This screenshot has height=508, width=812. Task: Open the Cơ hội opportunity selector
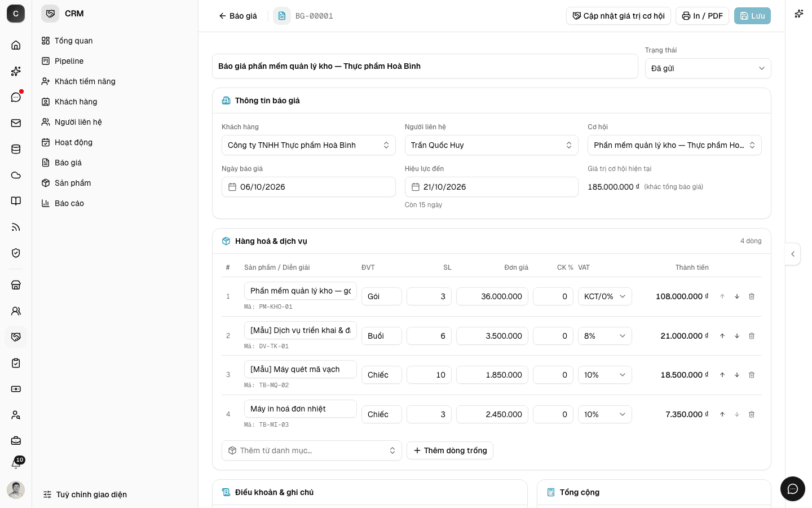coord(674,145)
